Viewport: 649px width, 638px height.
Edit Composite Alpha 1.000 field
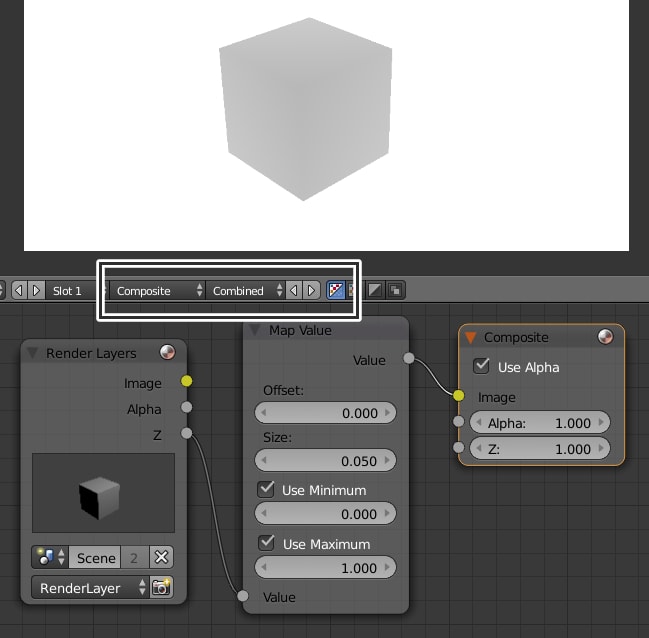point(540,422)
